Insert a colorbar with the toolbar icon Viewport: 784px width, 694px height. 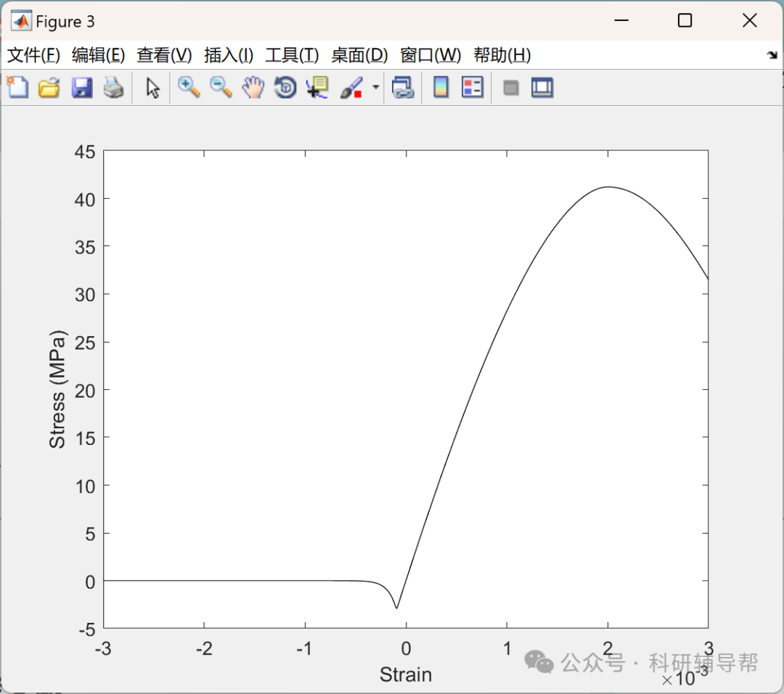441,88
